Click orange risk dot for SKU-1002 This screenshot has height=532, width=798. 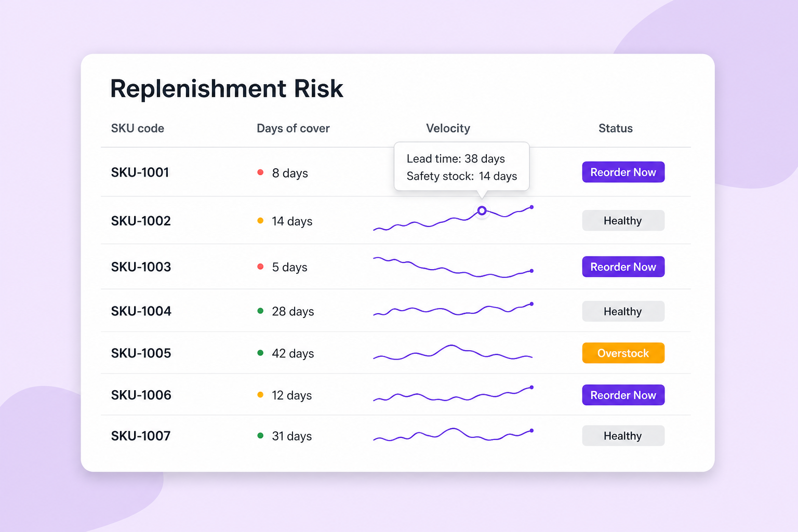(x=260, y=220)
